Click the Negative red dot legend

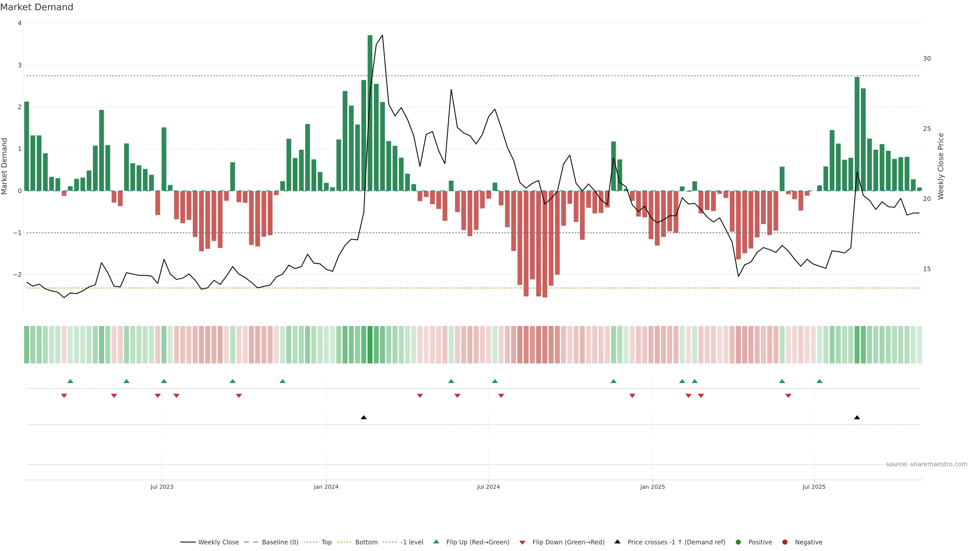tap(785, 542)
